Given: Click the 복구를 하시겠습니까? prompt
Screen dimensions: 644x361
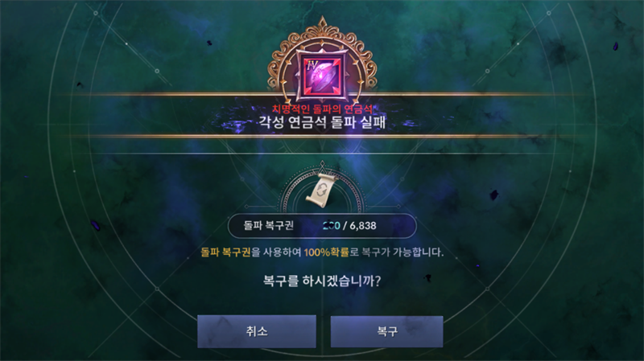Looking at the screenshot, I should (322, 281).
